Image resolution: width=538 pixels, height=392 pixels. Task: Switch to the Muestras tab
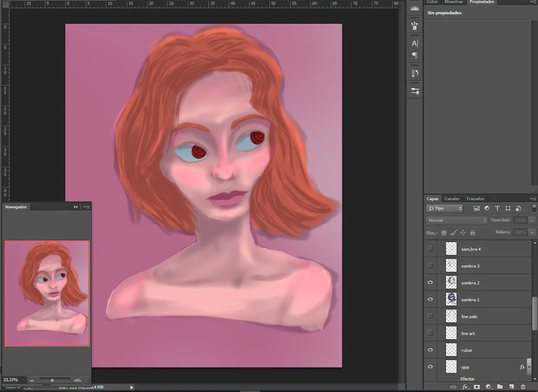point(454,2)
